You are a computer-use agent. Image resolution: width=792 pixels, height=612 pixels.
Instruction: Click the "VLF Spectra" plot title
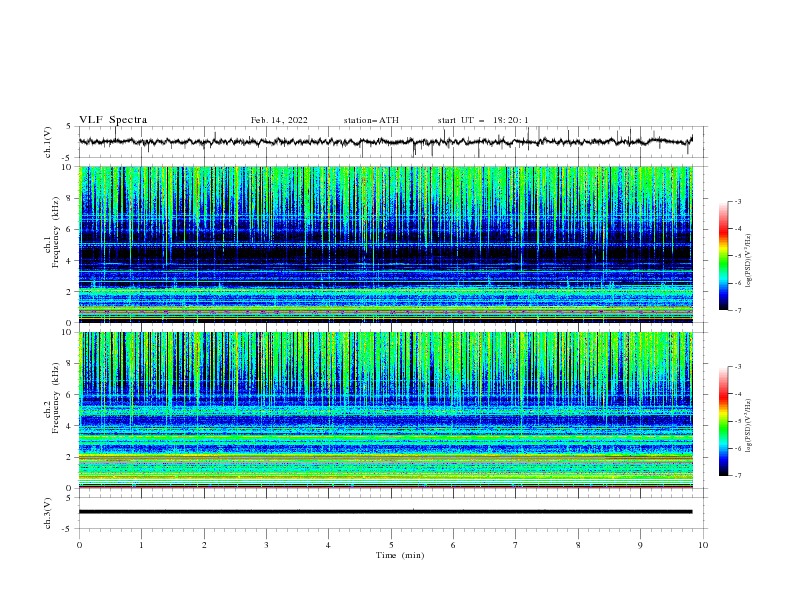click(x=113, y=120)
